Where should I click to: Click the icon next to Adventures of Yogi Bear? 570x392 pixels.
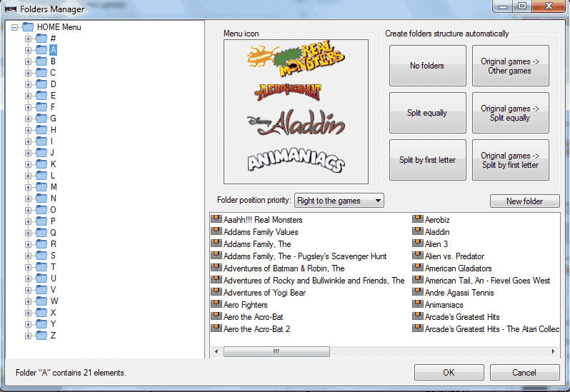coord(216,292)
